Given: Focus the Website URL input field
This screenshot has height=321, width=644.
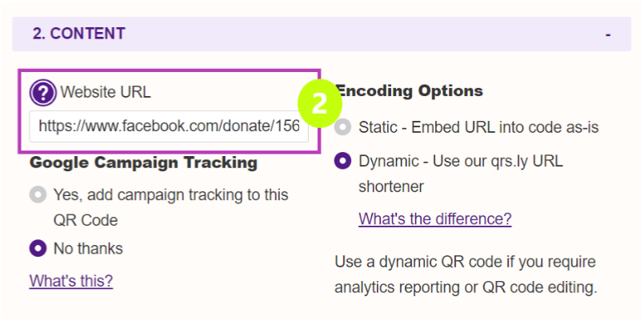Looking at the screenshot, I should [x=169, y=126].
